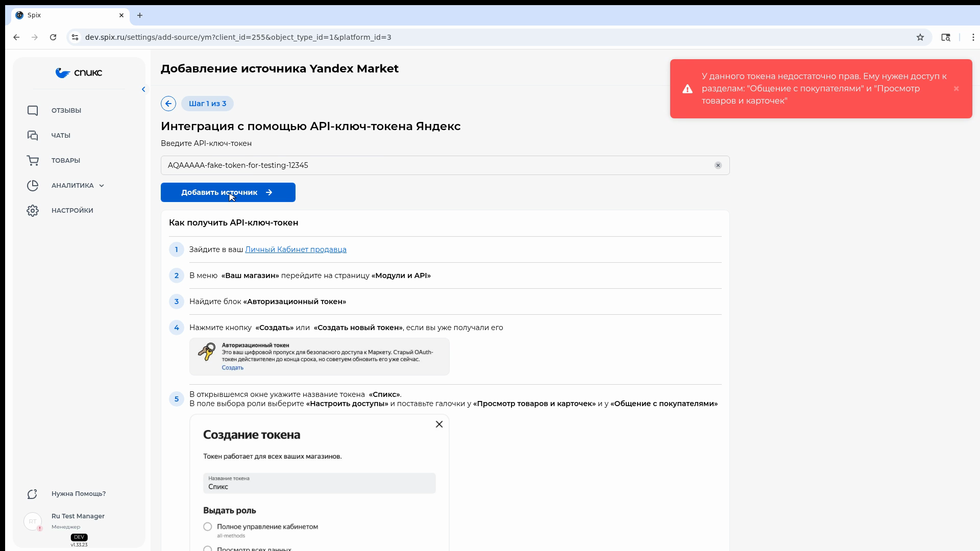Image resolution: width=980 pixels, height=551 pixels.
Task: Dismiss the red error notification
Action: click(957, 89)
